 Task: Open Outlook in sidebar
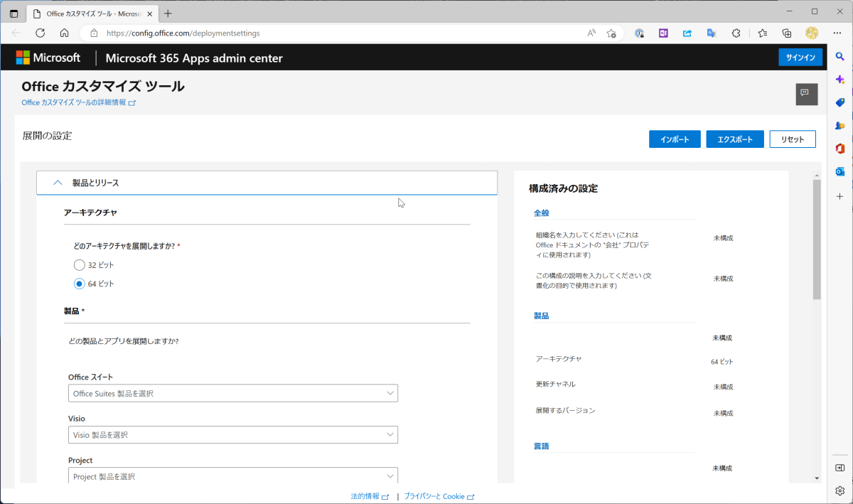[x=839, y=172]
